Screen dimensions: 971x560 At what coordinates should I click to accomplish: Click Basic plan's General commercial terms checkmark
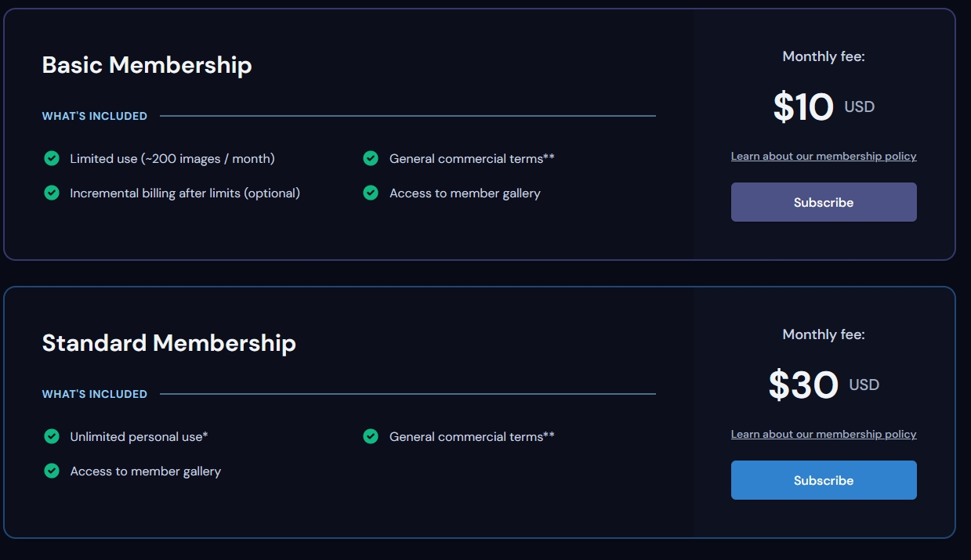[x=371, y=159]
